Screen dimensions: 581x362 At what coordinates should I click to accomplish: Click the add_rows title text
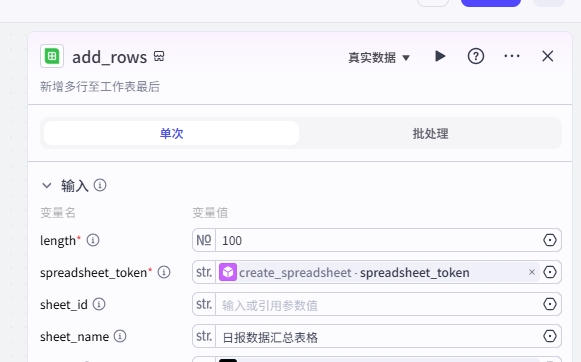pyautogui.click(x=109, y=57)
